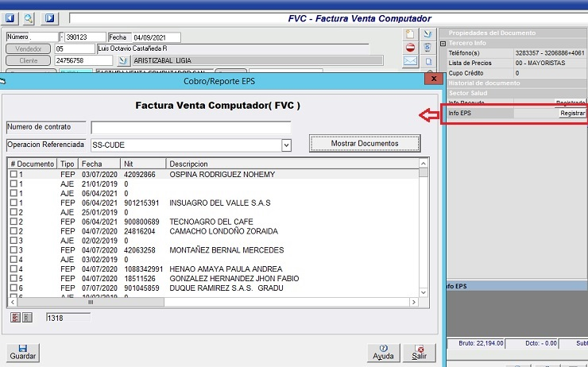This screenshot has width=588, height=367.
Task: Click into the Numero de contrato field
Action: click(x=191, y=128)
